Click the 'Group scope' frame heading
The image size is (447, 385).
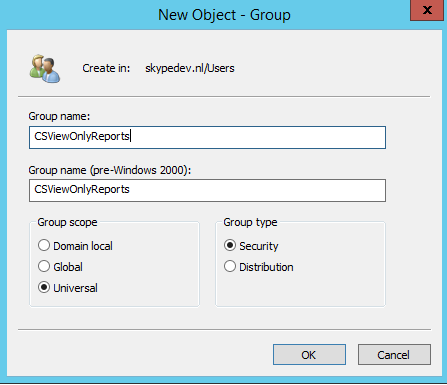(67, 222)
